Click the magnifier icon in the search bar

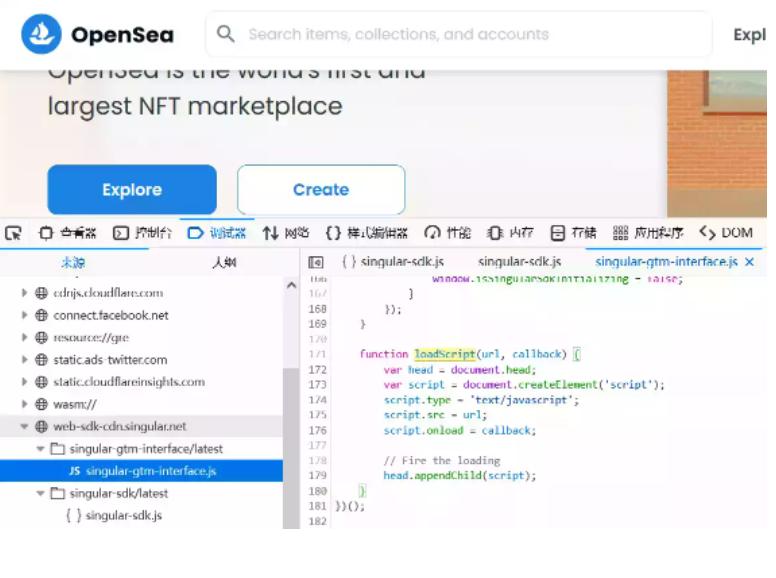coord(226,34)
